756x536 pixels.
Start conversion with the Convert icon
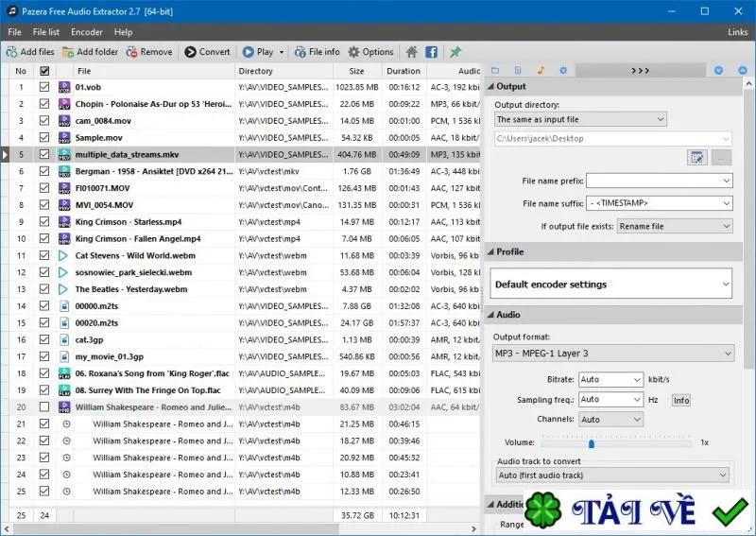(x=191, y=52)
